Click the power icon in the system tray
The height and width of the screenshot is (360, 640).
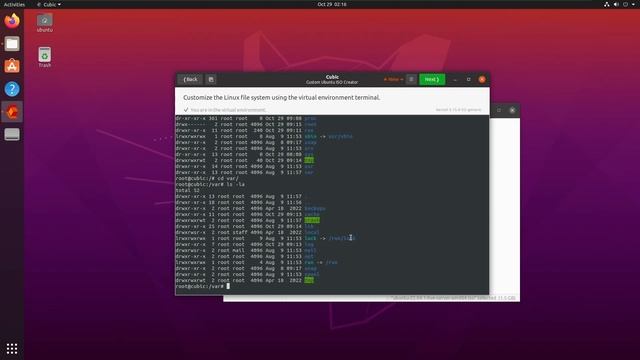[x=625, y=4]
